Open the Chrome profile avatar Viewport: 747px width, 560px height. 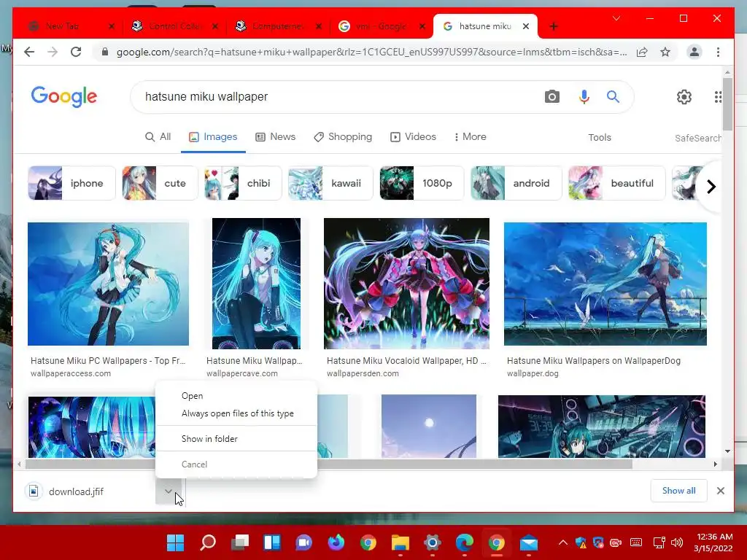[x=694, y=52]
